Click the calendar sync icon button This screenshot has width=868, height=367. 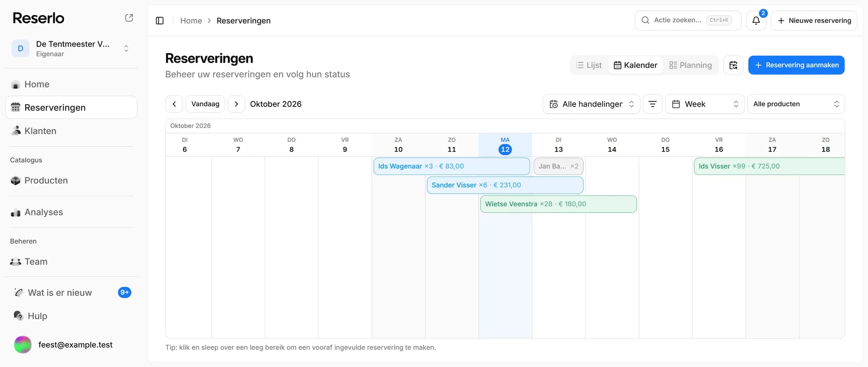[x=733, y=65]
